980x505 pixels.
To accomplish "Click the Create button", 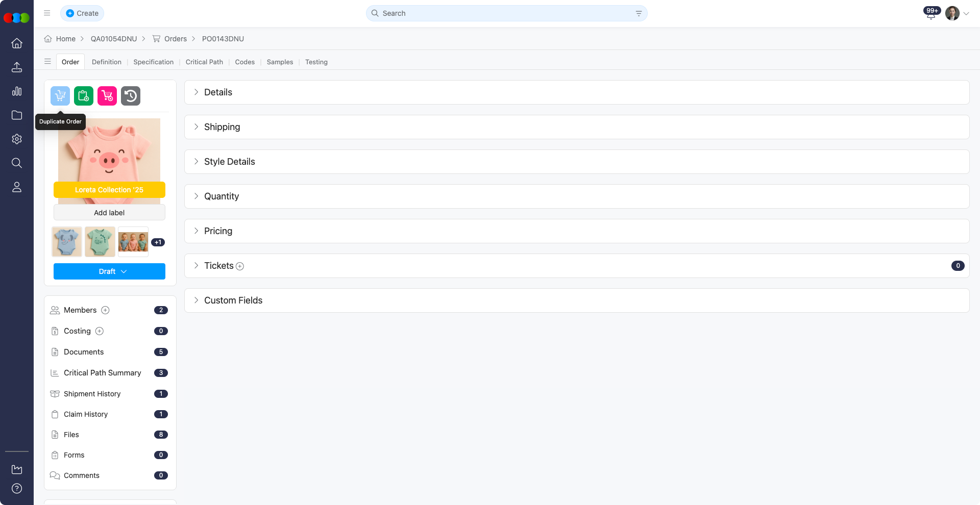I will point(82,13).
